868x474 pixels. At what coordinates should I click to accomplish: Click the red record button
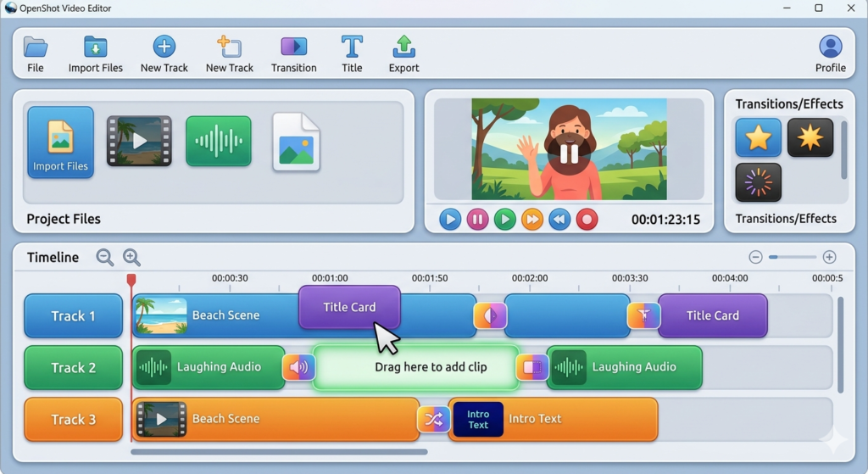(x=587, y=220)
